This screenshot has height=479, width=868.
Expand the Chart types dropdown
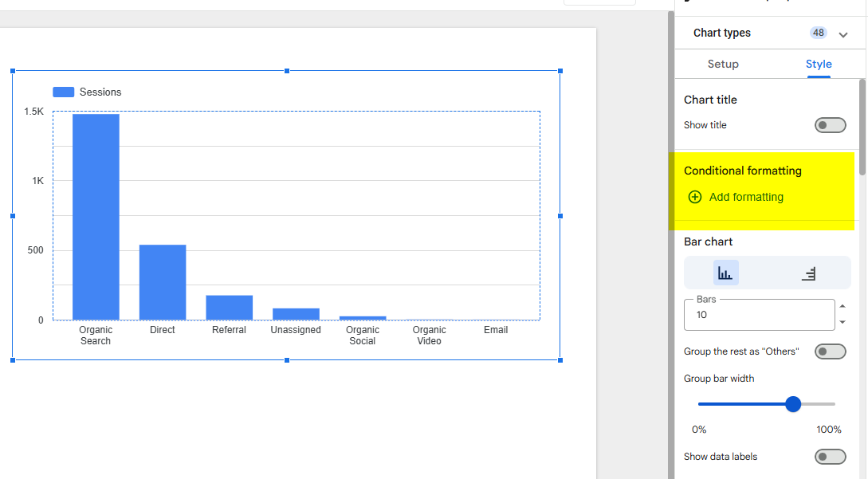842,33
